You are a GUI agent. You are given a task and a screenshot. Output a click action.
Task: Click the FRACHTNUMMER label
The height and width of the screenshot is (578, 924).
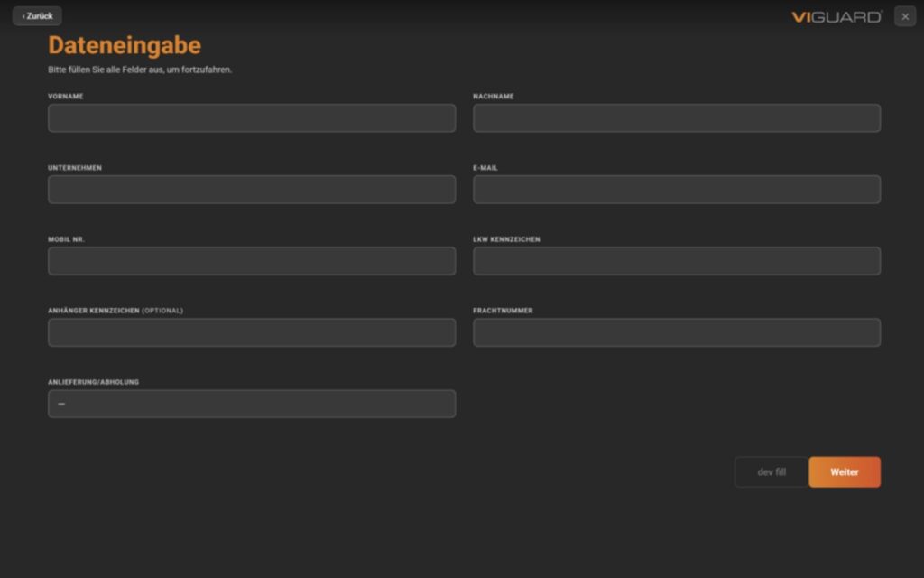(503, 311)
